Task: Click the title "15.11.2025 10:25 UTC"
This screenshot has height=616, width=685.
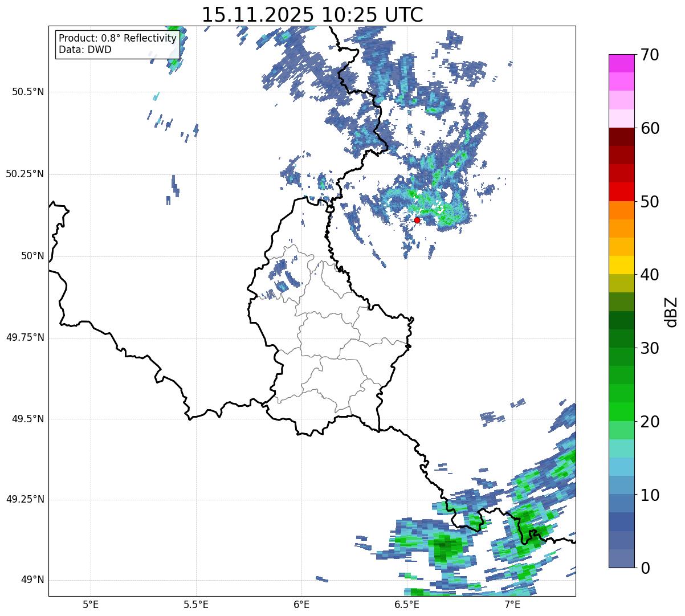Action: point(312,14)
